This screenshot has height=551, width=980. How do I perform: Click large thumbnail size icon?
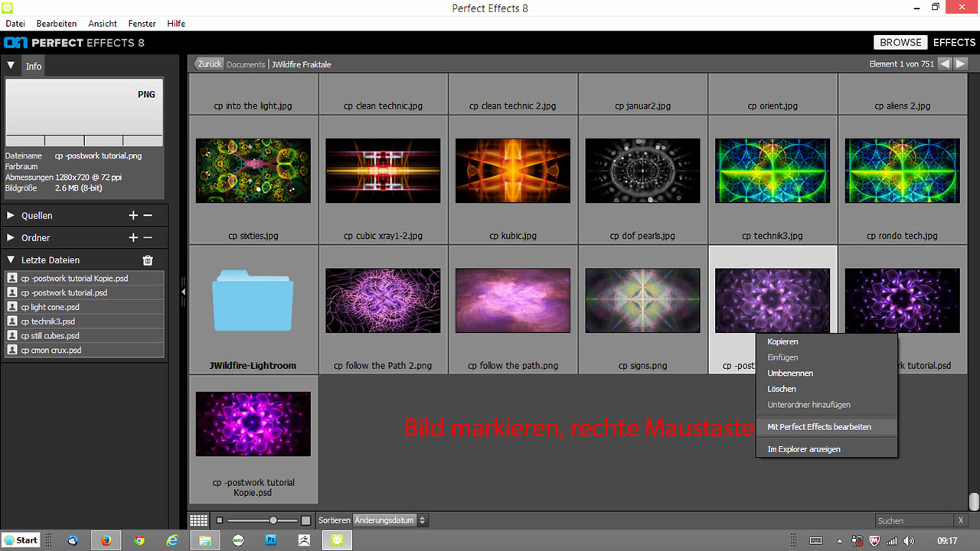pos(306,520)
